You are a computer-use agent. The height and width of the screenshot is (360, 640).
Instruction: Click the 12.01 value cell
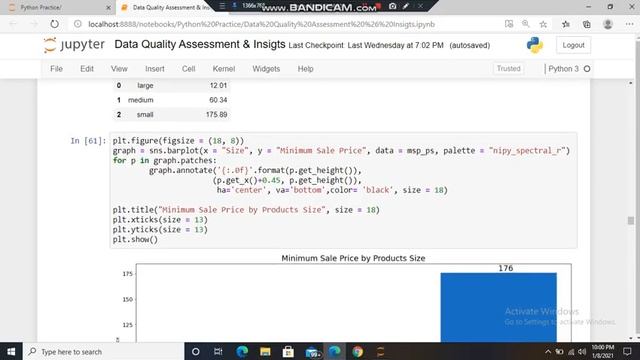[x=218, y=85]
